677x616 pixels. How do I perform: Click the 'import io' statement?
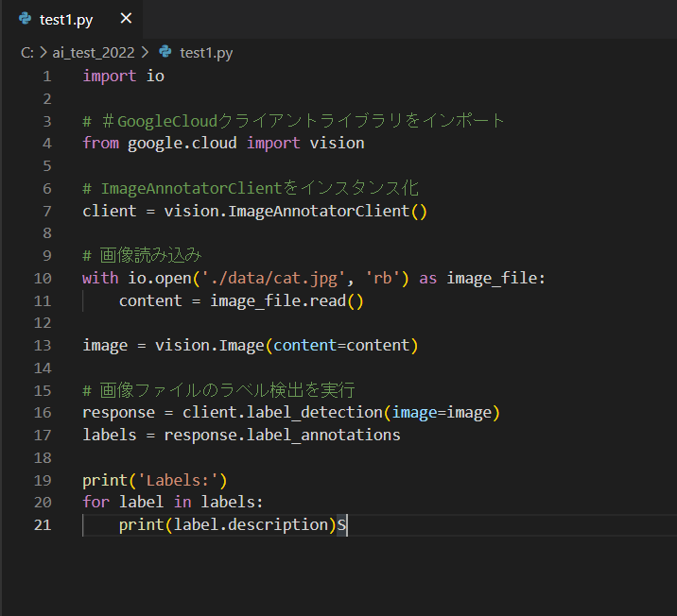pos(124,77)
